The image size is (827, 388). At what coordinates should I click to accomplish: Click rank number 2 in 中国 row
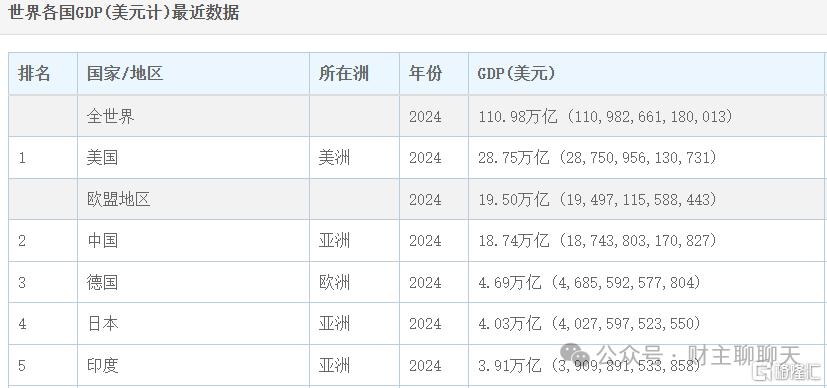pos(22,241)
